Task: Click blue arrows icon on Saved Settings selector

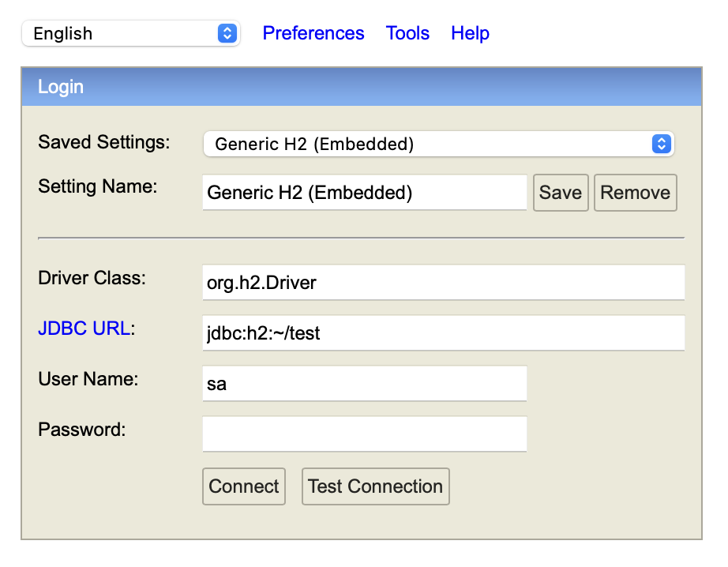Action: (x=661, y=144)
